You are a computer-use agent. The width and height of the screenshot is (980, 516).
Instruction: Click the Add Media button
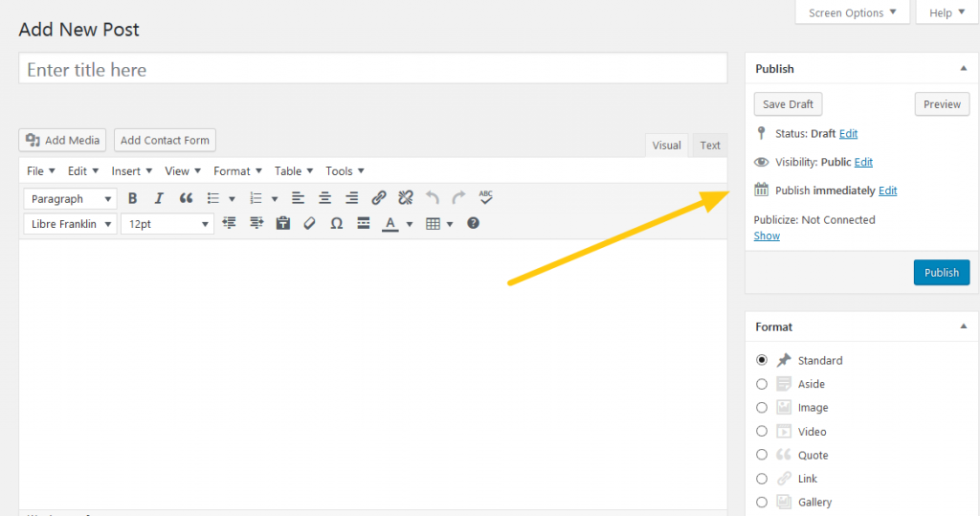[x=62, y=140]
